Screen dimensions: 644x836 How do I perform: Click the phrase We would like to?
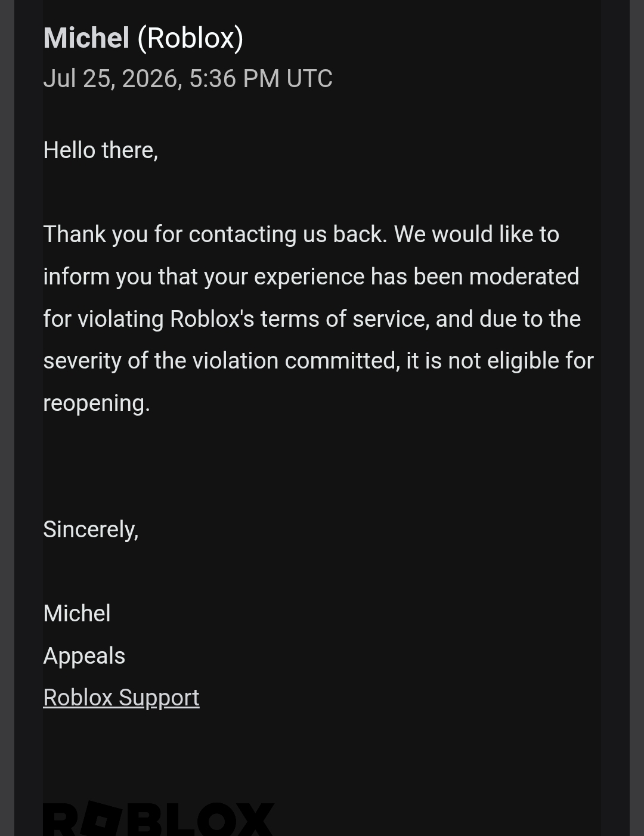point(476,234)
